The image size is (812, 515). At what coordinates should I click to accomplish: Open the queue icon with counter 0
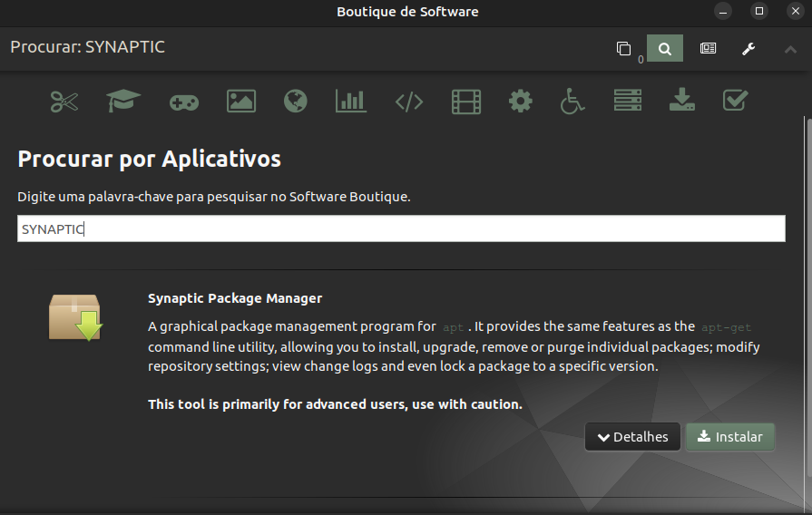pos(624,49)
